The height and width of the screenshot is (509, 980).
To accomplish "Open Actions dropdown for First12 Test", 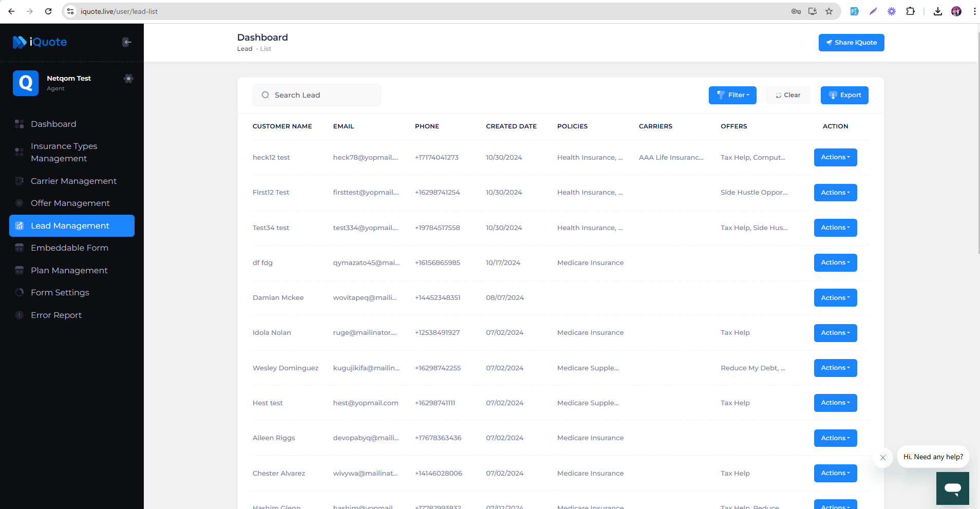I will click(x=835, y=193).
